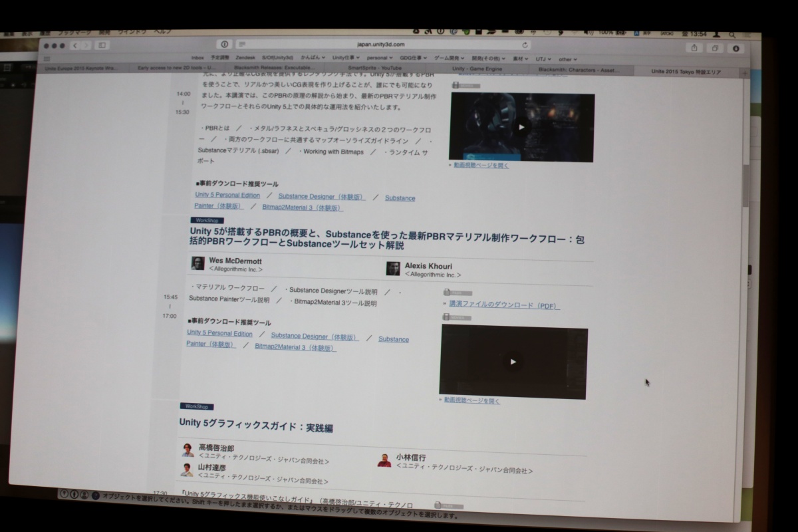Viewport: 798px width, 532px height.
Task: Expand the ゲーム開発 bookmarks folder
Action: (450, 59)
